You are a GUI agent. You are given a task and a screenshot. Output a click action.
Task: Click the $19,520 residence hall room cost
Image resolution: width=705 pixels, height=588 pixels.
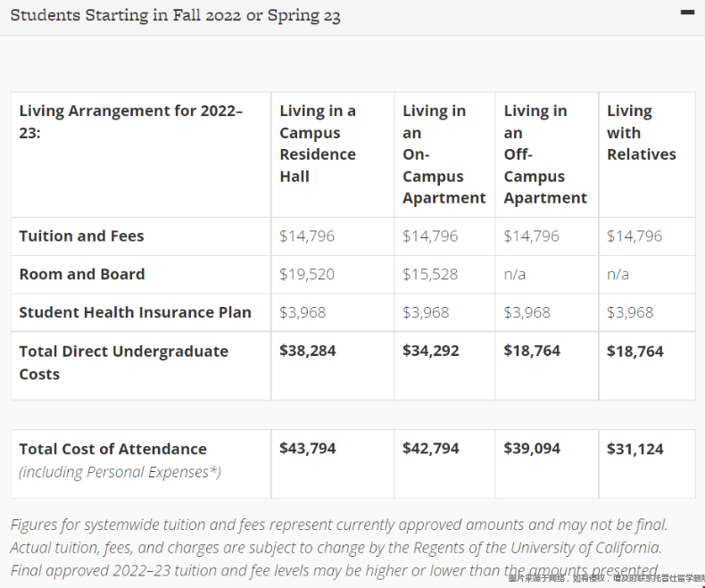pos(307,274)
